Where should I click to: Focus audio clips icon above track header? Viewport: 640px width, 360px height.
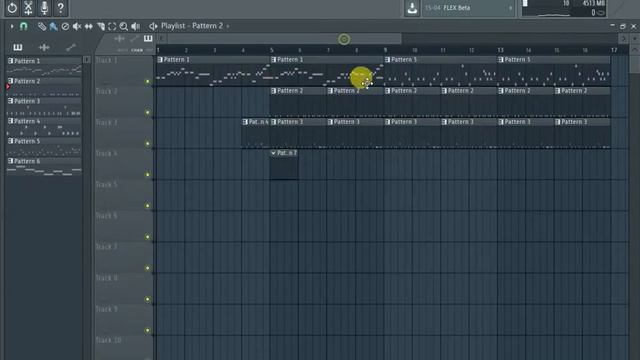pyautogui.click(x=120, y=39)
